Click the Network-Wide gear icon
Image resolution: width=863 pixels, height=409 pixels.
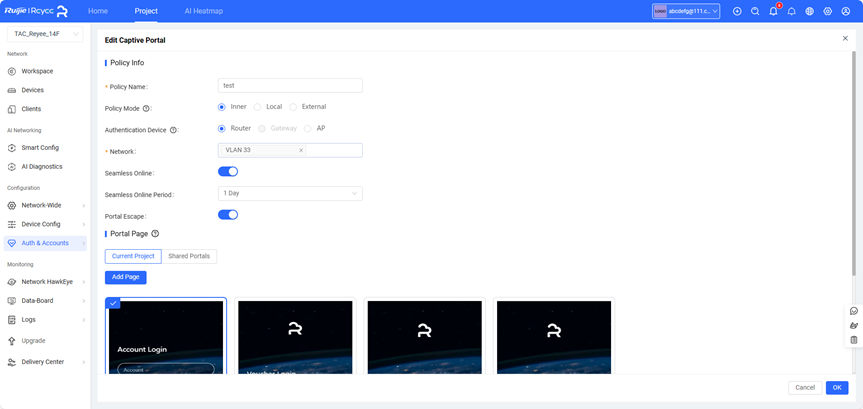[x=12, y=205]
